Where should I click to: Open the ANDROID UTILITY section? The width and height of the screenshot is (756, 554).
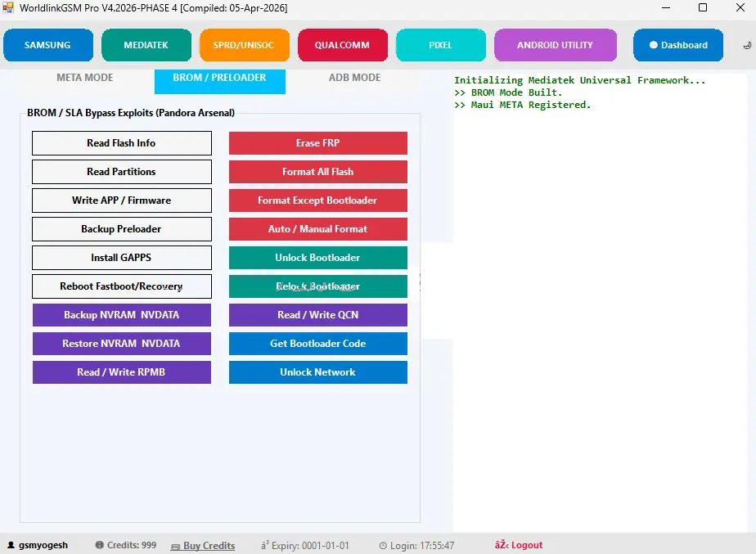click(x=555, y=45)
